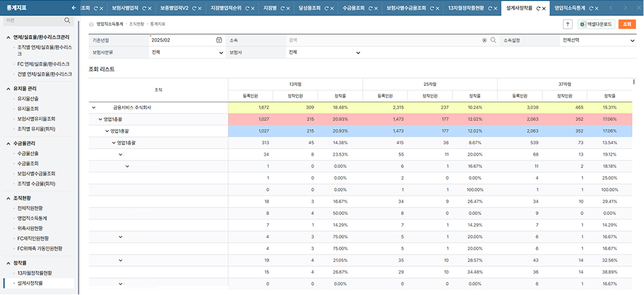Refresh the 보험사별수금율조회 tab

(431, 8)
